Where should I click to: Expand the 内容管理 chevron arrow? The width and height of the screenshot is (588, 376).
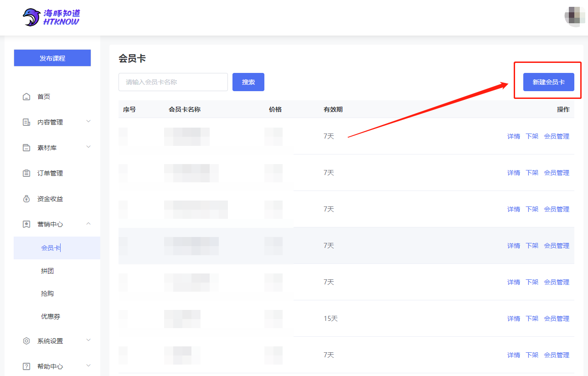(88, 122)
